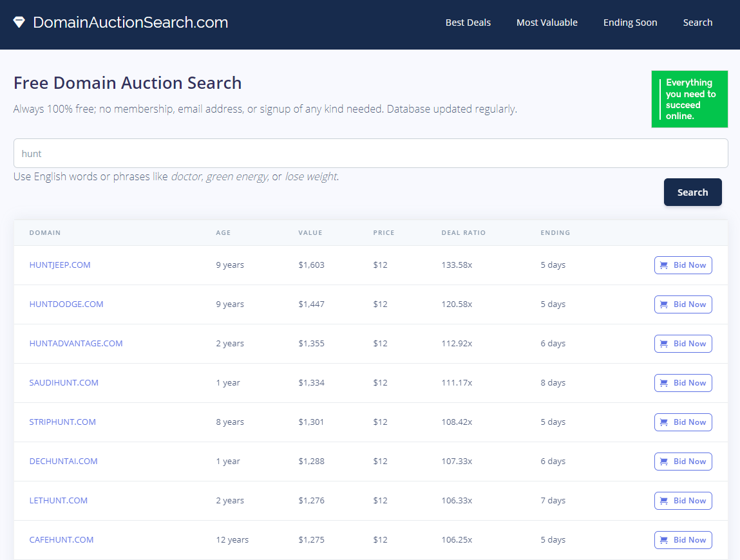Select the 120.58x deal ratio cell

tap(457, 304)
